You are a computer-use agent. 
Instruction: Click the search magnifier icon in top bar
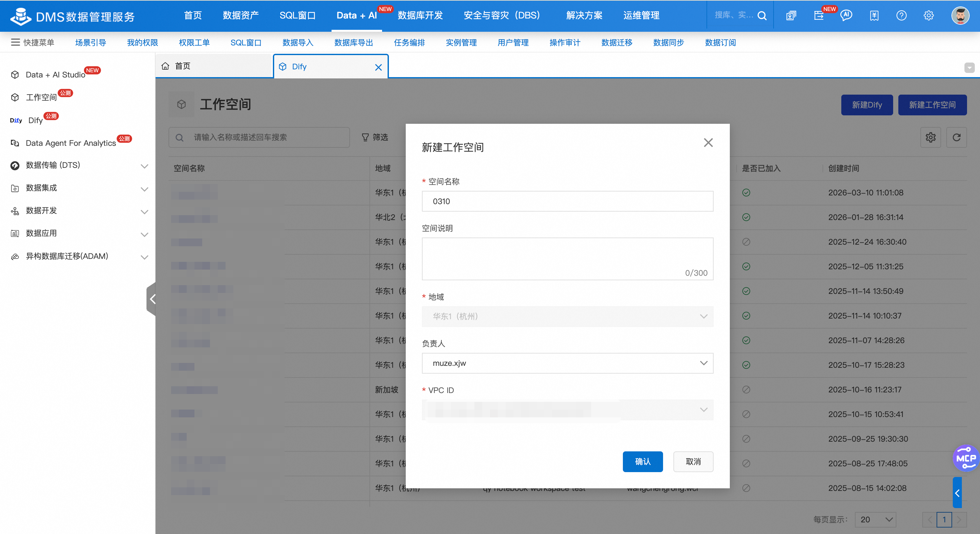click(762, 16)
